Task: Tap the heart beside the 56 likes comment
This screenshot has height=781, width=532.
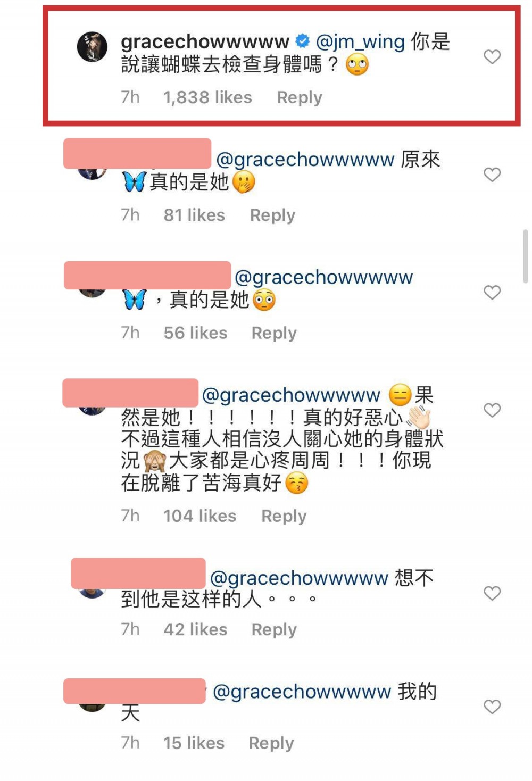Action: coord(492,292)
